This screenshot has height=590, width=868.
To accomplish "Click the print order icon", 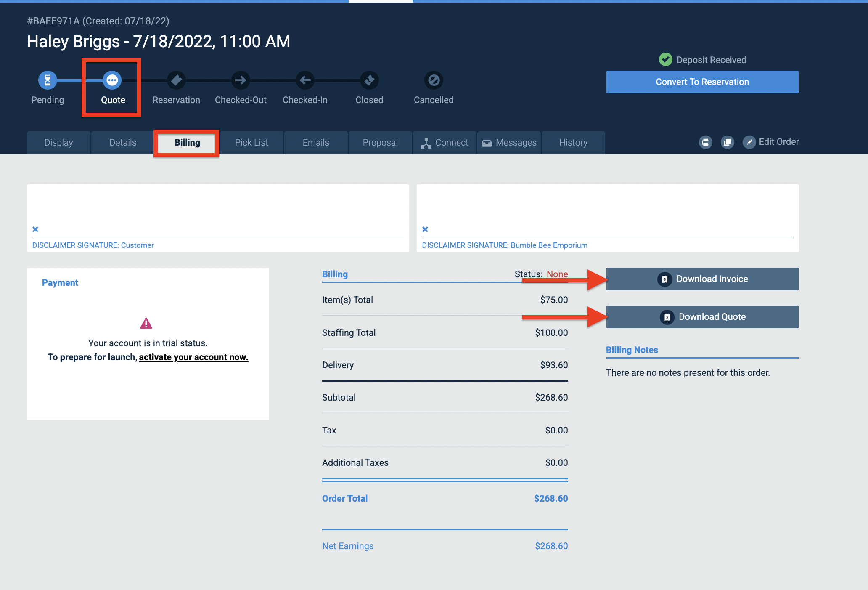I will [706, 142].
